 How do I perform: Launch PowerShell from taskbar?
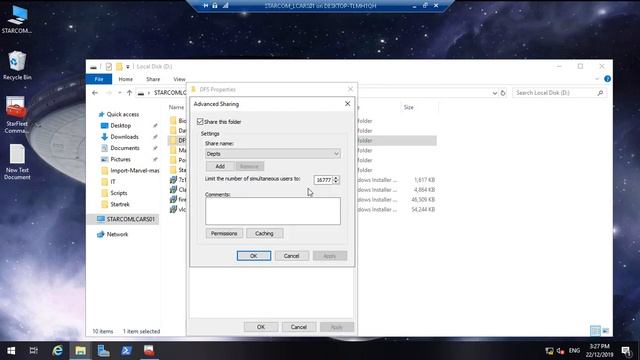point(126,351)
